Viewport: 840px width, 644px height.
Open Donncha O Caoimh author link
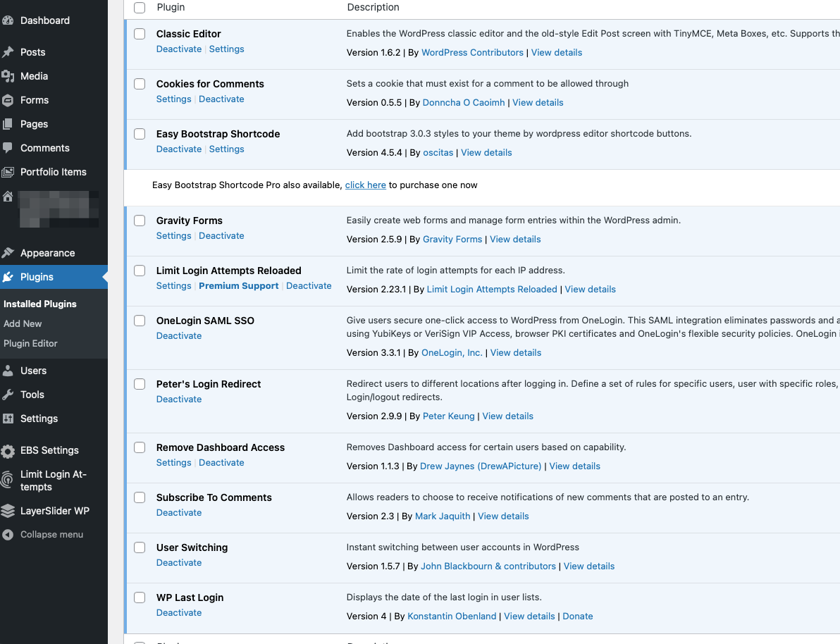464,103
